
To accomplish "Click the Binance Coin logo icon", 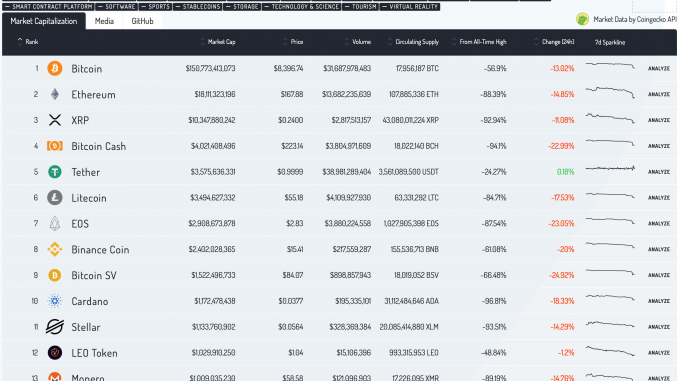I will [54, 249].
